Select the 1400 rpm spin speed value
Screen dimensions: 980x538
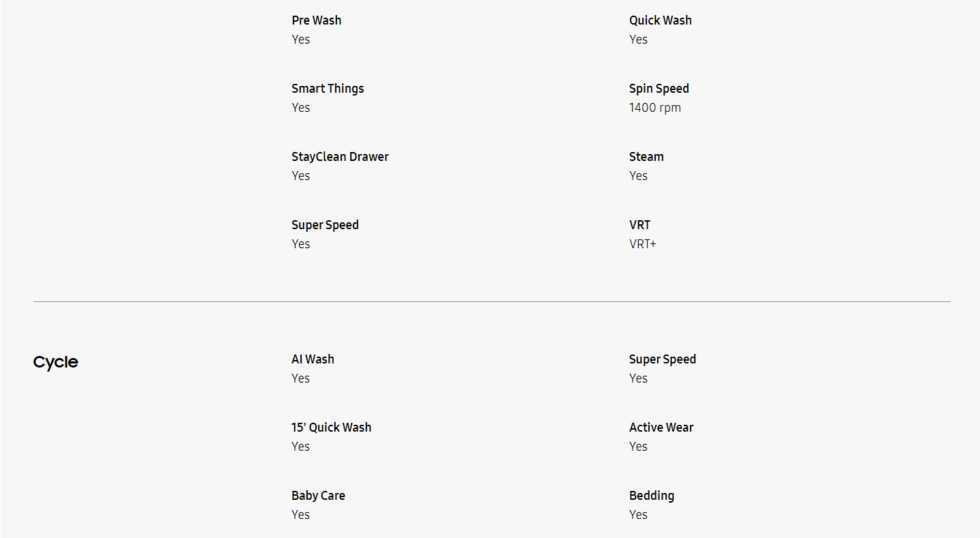click(x=654, y=108)
